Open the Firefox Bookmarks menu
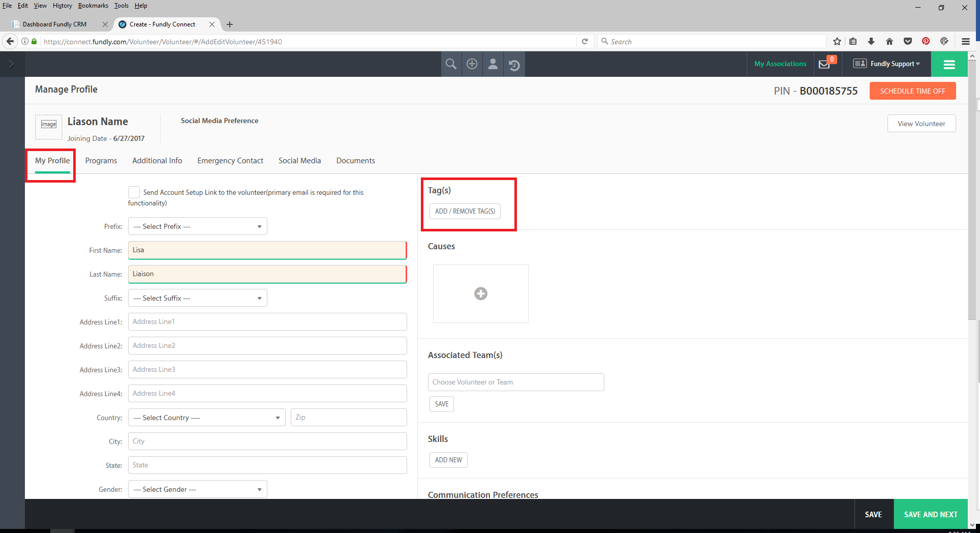 pos(93,6)
